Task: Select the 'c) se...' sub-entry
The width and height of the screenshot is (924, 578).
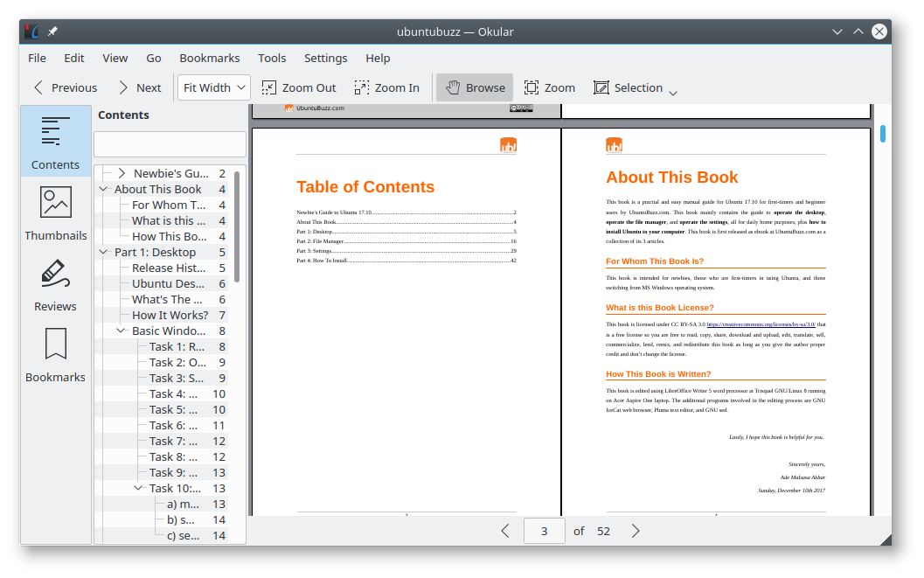Action: pos(183,536)
